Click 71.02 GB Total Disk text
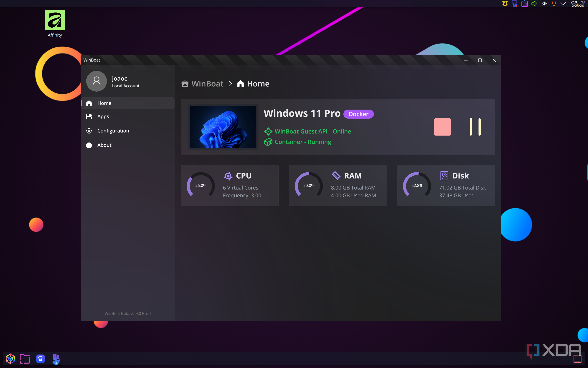Image resolution: width=588 pixels, height=368 pixels. point(462,188)
